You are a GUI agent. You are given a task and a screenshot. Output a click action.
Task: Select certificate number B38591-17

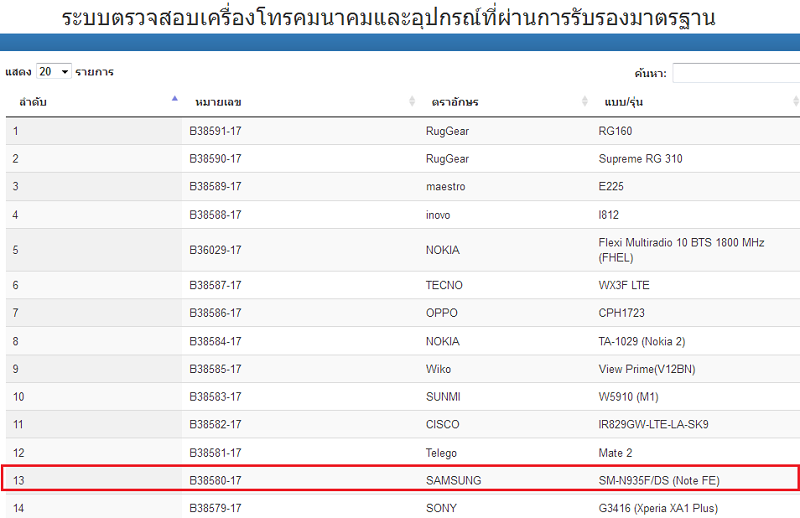coord(215,131)
